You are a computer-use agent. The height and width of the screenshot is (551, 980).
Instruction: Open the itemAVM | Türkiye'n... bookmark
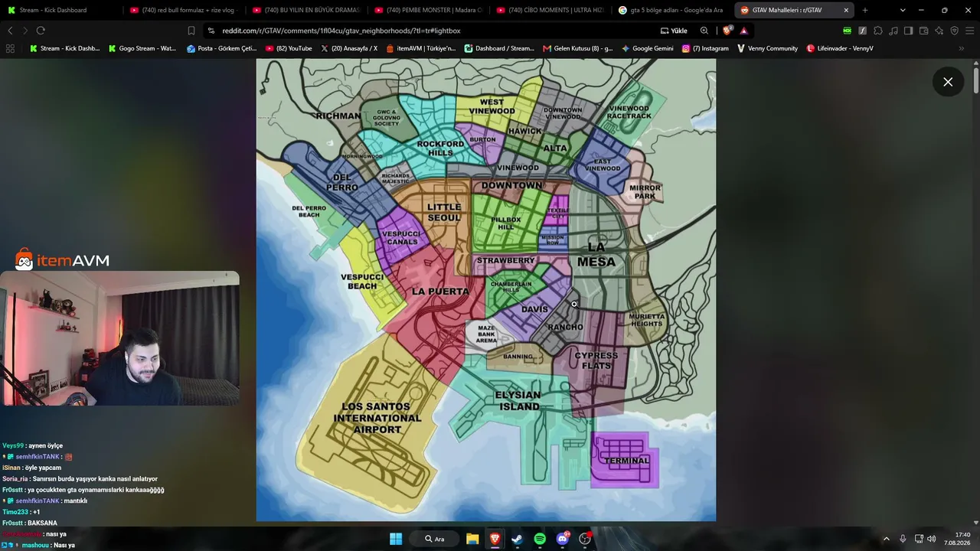click(421, 48)
